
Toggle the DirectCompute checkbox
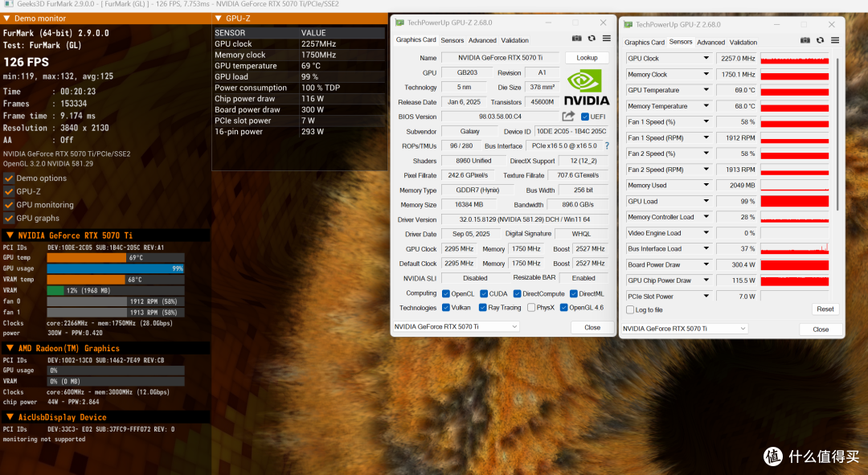[x=517, y=294]
